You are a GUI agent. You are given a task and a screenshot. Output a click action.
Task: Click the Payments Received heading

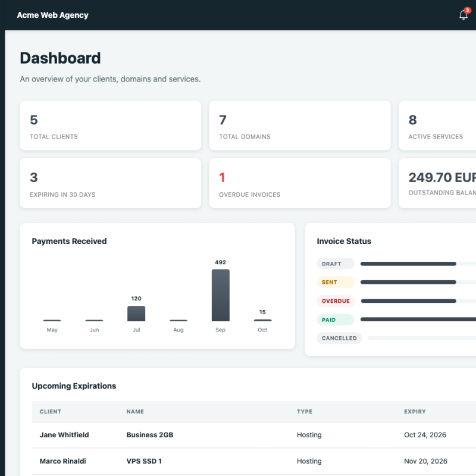pos(69,241)
